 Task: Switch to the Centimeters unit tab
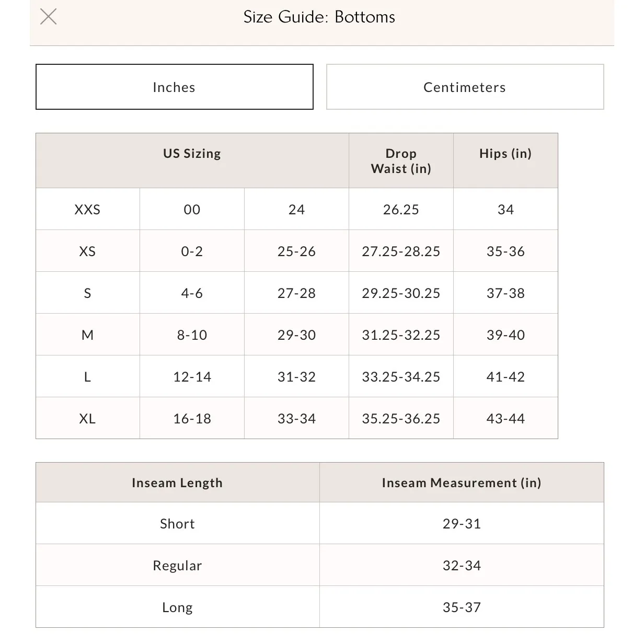pyautogui.click(x=465, y=87)
